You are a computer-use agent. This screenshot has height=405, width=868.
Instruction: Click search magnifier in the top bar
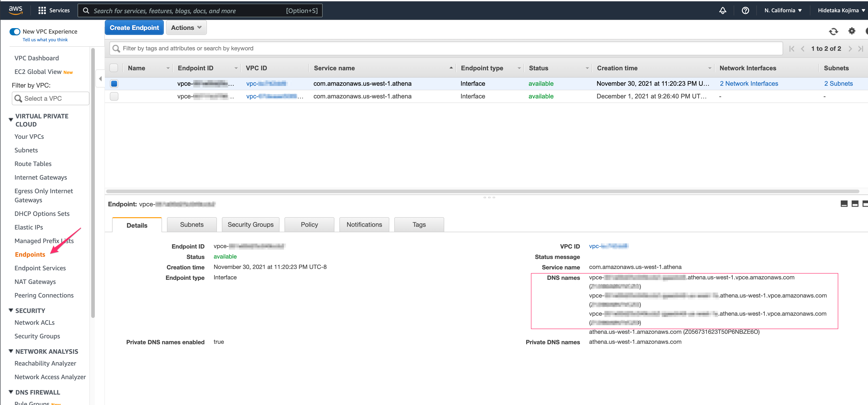click(x=86, y=10)
